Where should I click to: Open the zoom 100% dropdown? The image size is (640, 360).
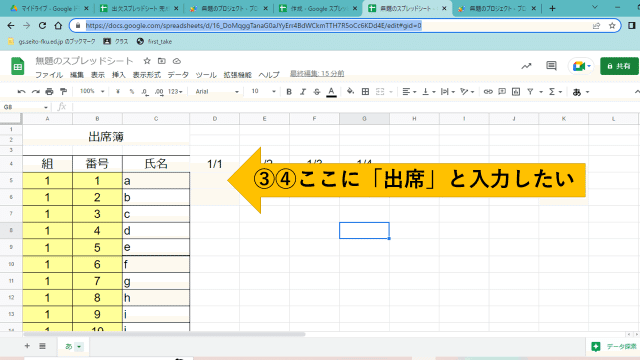coord(92,91)
